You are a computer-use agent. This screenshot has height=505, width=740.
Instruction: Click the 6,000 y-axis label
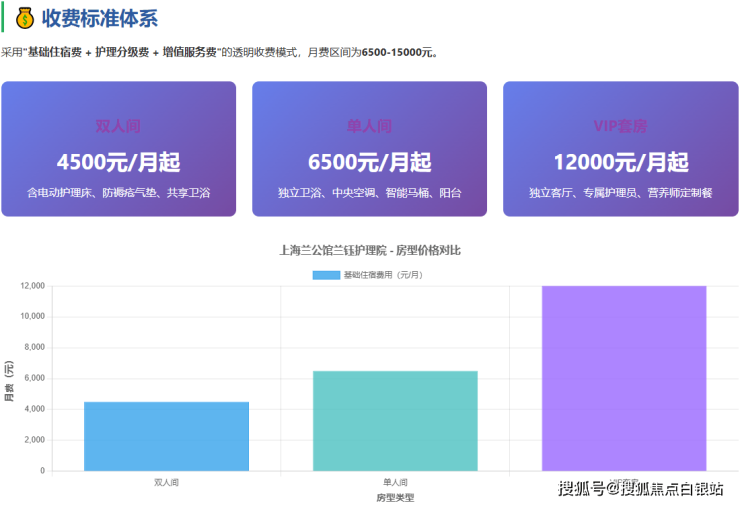[34, 378]
